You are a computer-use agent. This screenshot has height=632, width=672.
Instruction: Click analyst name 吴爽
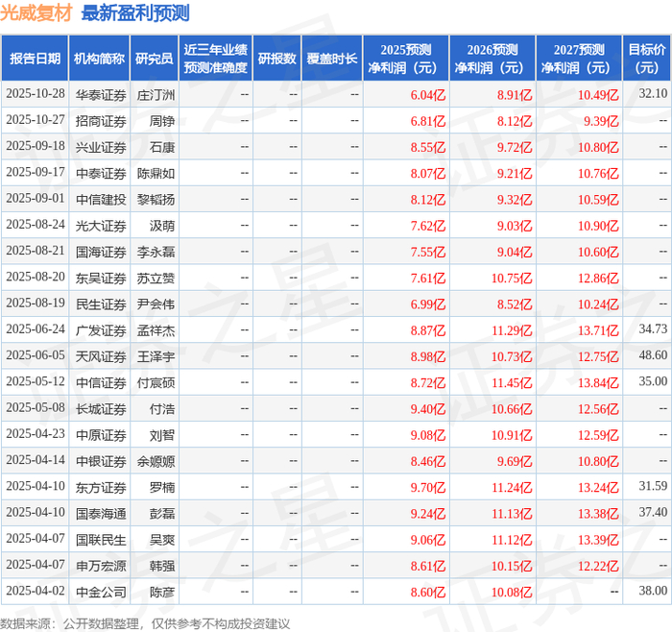162,540
